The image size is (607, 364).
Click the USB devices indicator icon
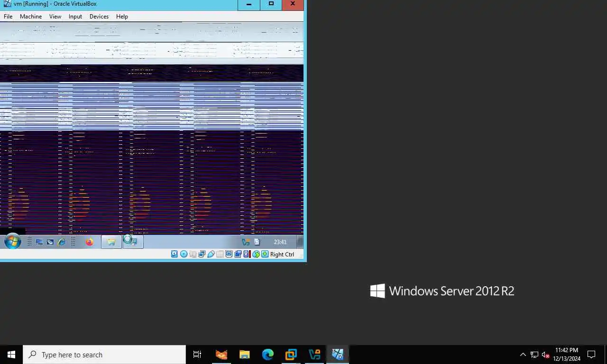tap(211, 254)
